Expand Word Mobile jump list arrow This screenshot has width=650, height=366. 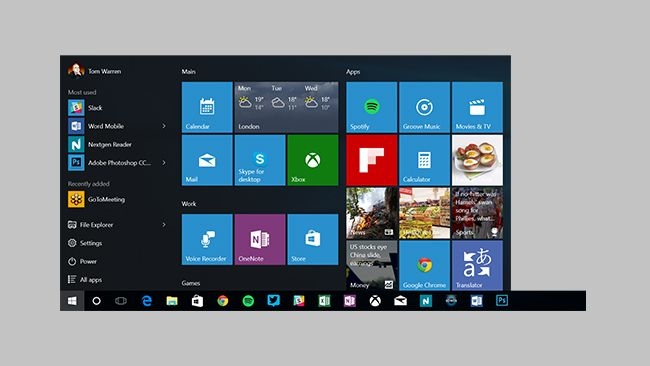click(164, 126)
